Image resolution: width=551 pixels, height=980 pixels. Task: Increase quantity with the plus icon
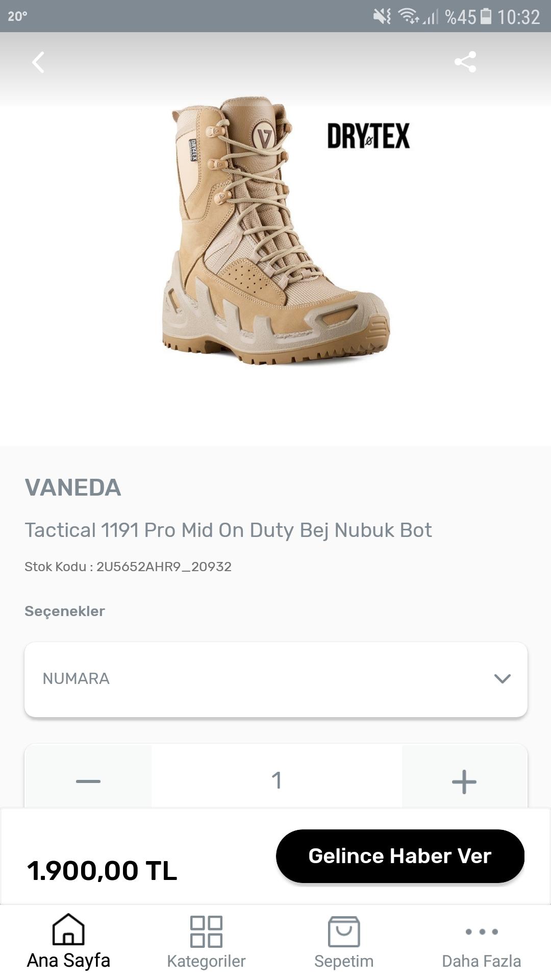coord(464,781)
